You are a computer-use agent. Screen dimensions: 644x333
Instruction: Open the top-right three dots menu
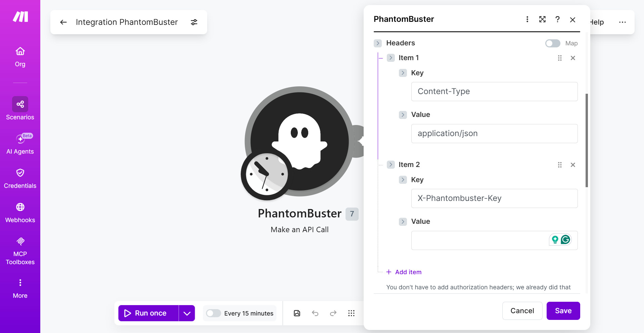point(623,22)
